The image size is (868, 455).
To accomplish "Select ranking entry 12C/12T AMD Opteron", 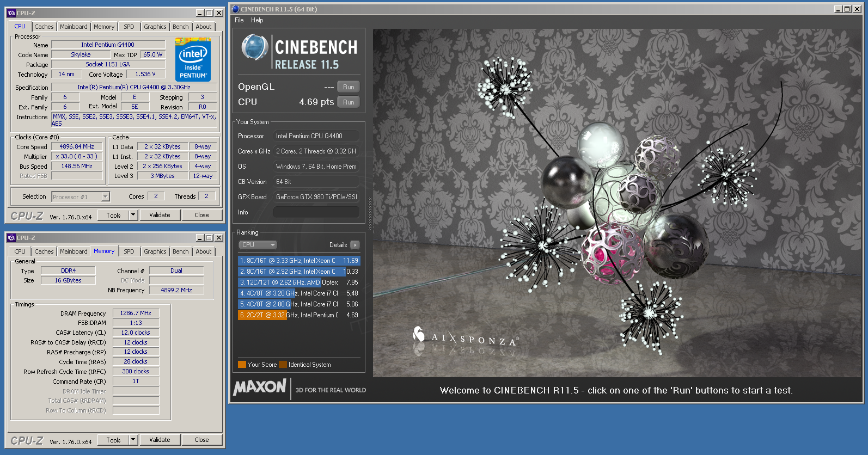I will pyautogui.click(x=299, y=282).
